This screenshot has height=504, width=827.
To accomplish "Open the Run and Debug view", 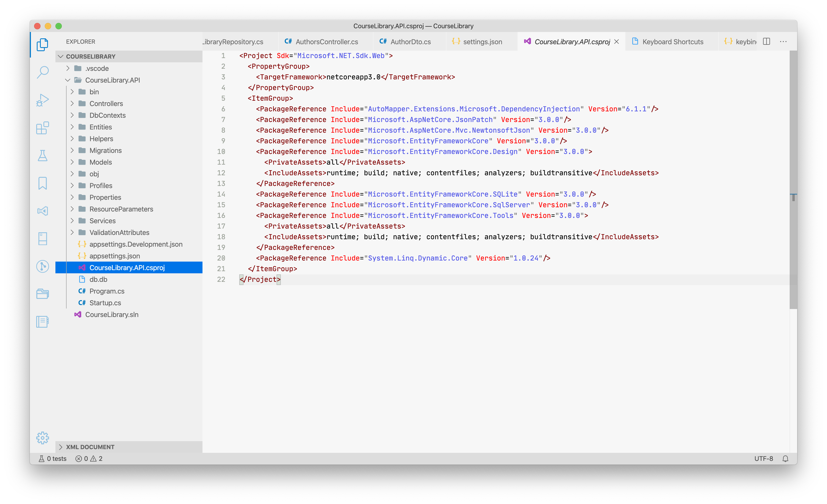I will 43,100.
